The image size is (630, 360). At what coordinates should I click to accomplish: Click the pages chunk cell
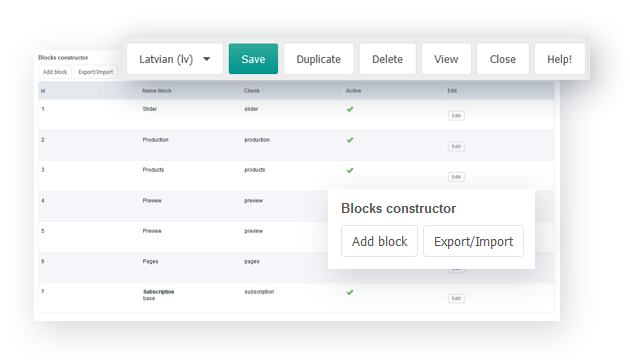click(x=252, y=262)
